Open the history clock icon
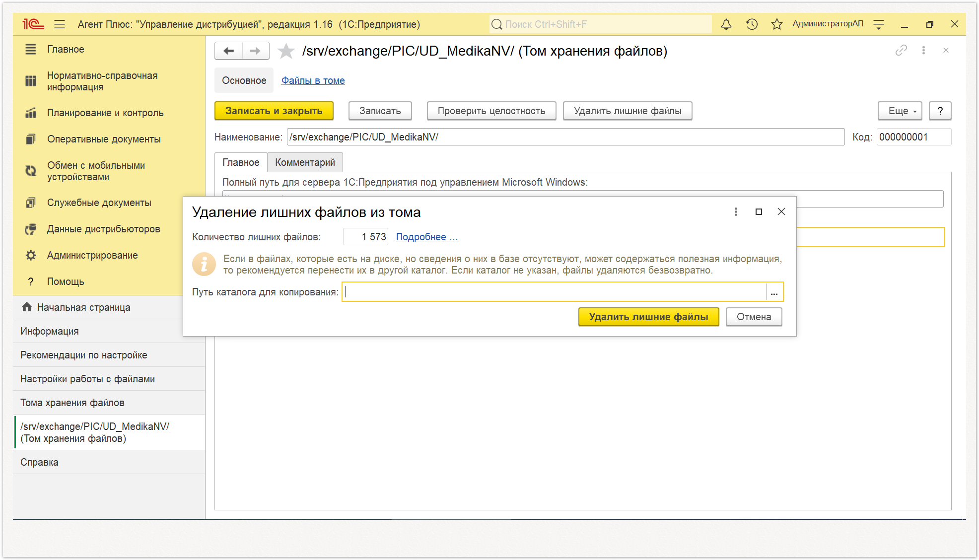Image resolution: width=979 pixels, height=560 pixels. pyautogui.click(x=752, y=24)
